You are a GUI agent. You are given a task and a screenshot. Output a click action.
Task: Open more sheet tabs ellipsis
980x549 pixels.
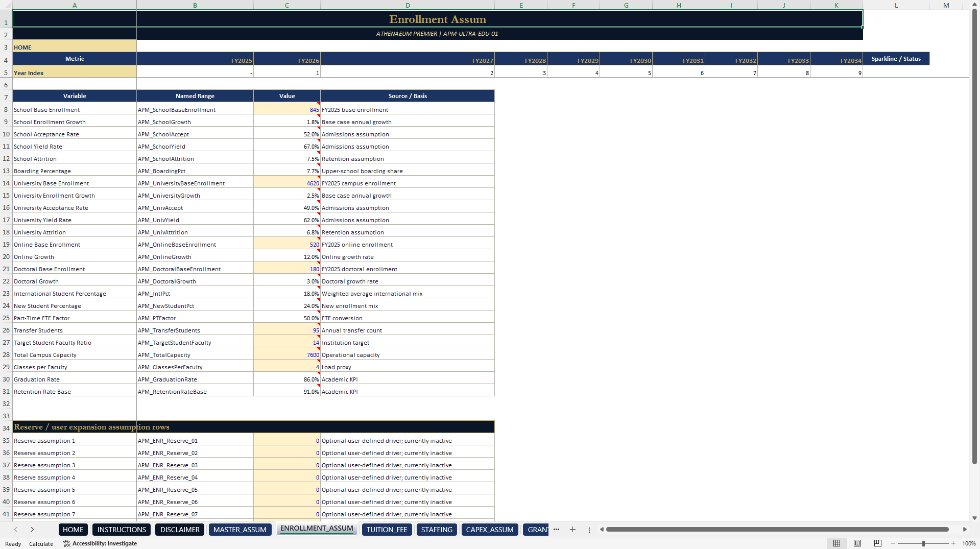[556, 530]
